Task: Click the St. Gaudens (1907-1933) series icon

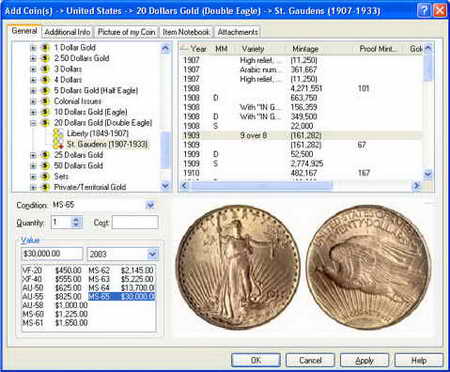Action: [x=58, y=144]
